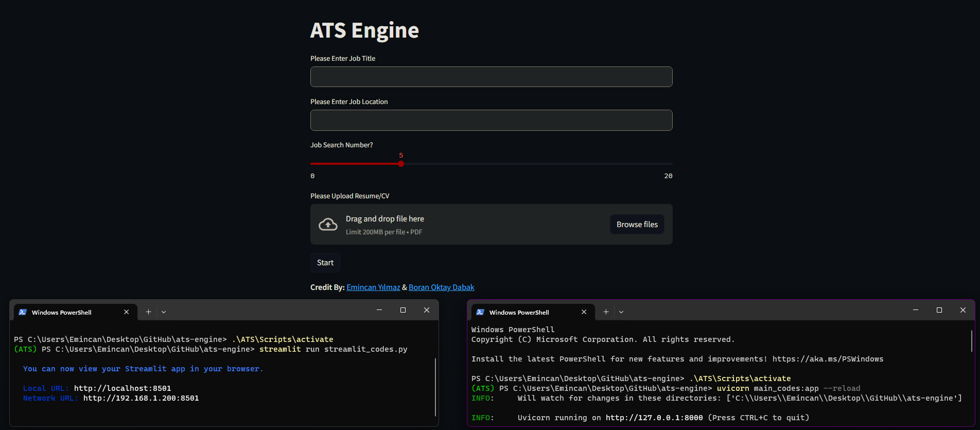Click 'streamlit run streamlit_codes.py' command text

point(334,349)
